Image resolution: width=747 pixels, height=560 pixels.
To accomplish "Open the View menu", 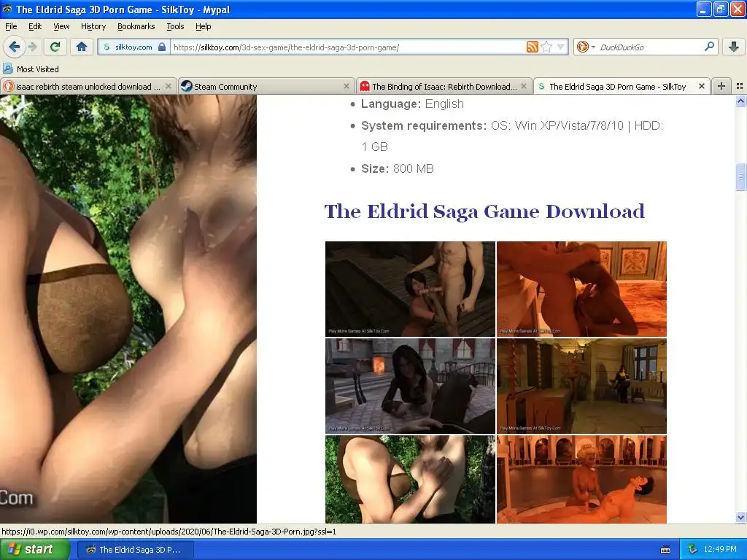I will [x=61, y=26].
